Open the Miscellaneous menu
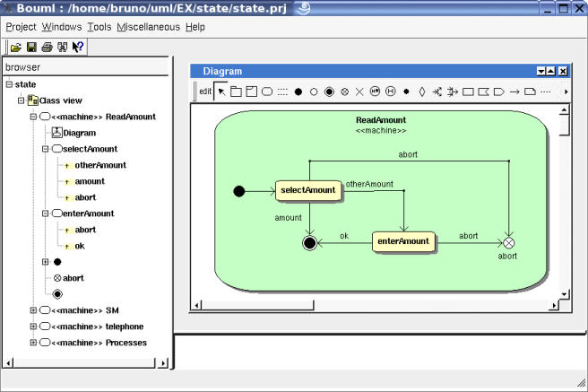This screenshot has width=588, height=392. point(148,27)
